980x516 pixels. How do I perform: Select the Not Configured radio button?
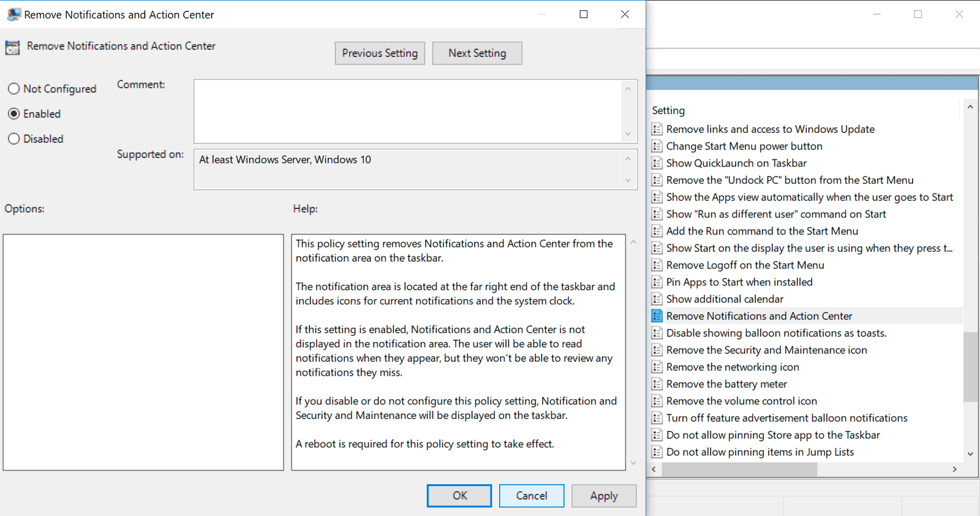(13, 89)
